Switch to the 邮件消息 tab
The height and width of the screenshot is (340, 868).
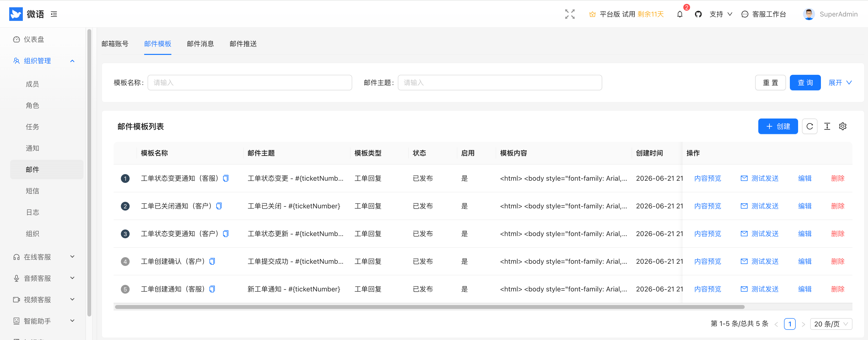[200, 44]
